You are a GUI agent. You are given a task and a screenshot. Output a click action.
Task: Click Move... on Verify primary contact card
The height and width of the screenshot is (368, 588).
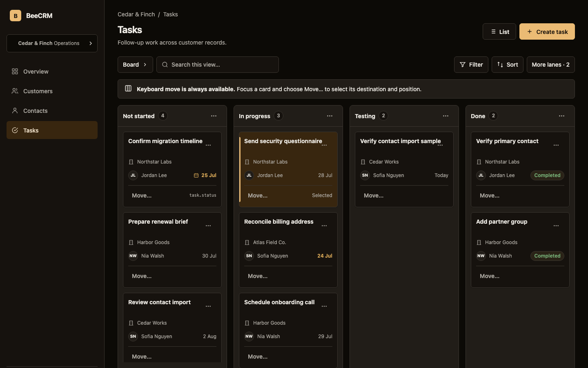pyautogui.click(x=490, y=195)
